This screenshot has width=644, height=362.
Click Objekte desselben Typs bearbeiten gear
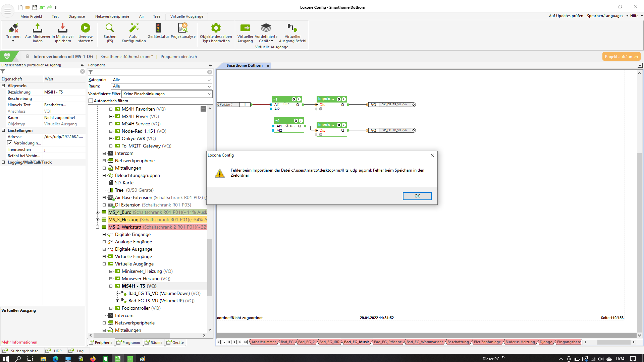[x=216, y=28]
